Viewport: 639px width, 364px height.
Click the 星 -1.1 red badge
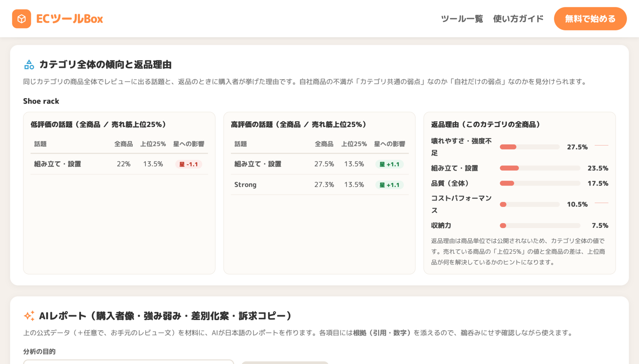click(189, 164)
